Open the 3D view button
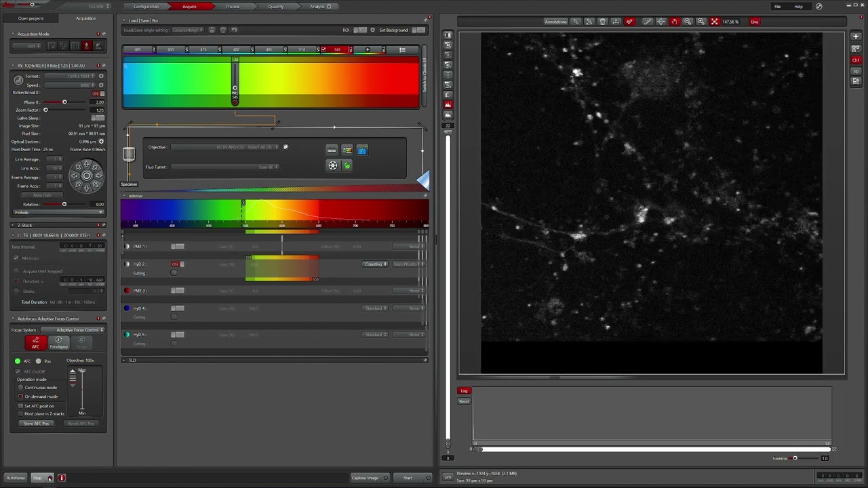 click(856, 71)
